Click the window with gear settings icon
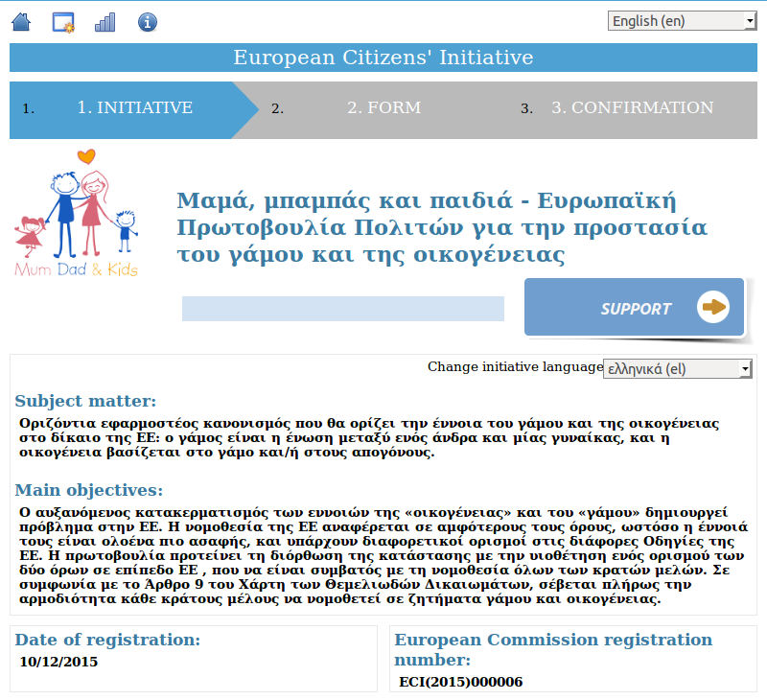Image resolution: width=767 pixels, height=700 pixels. pos(63,22)
